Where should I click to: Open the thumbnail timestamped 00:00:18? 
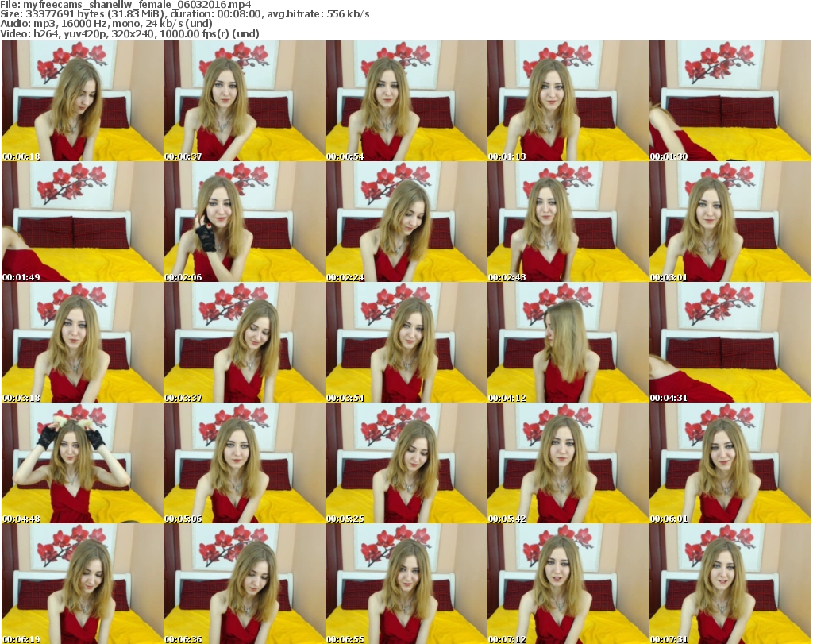coord(82,101)
